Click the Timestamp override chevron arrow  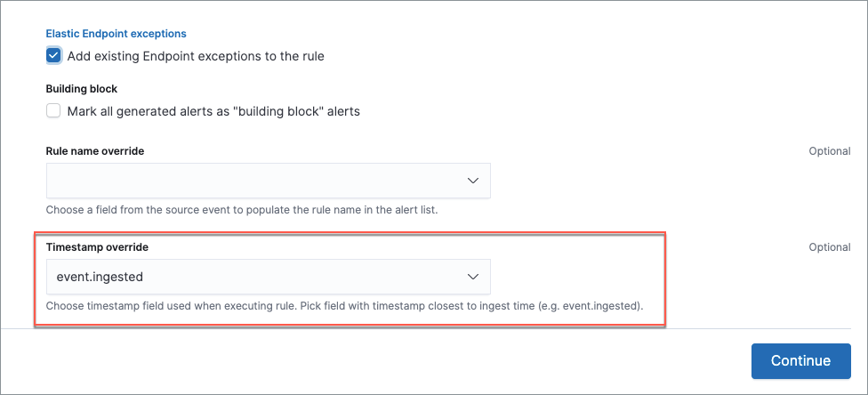tap(473, 277)
